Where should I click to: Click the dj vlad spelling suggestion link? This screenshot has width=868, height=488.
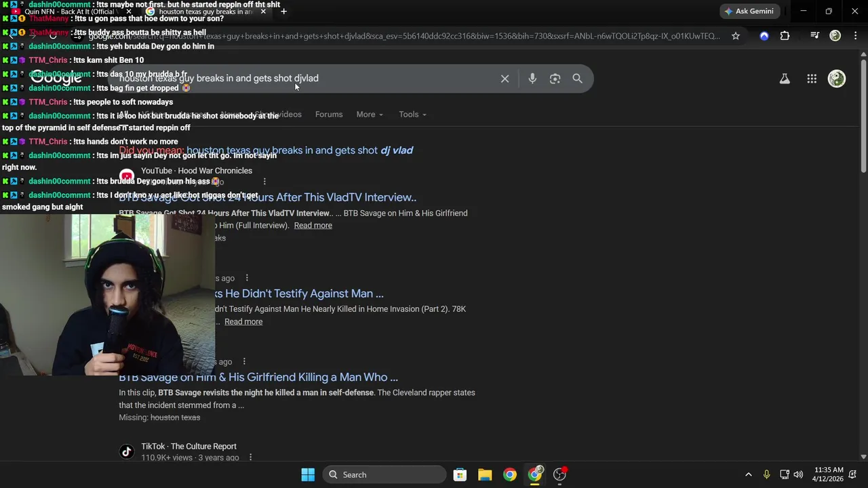(x=300, y=150)
